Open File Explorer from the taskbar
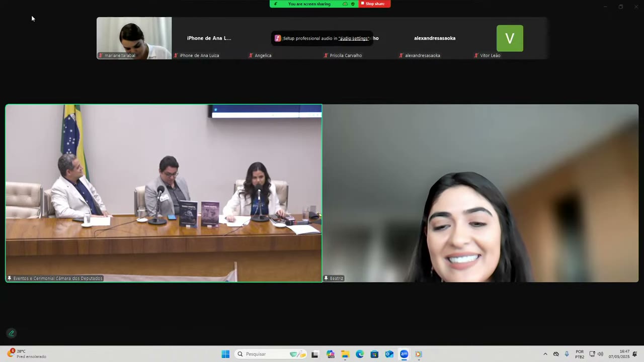This screenshot has width=644, height=362. click(345, 354)
